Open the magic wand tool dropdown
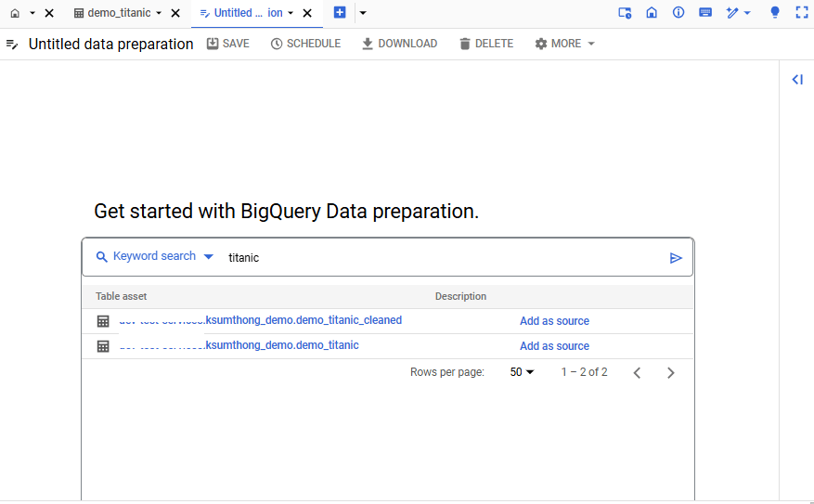The image size is (814, 504). [x=739, y=13]
